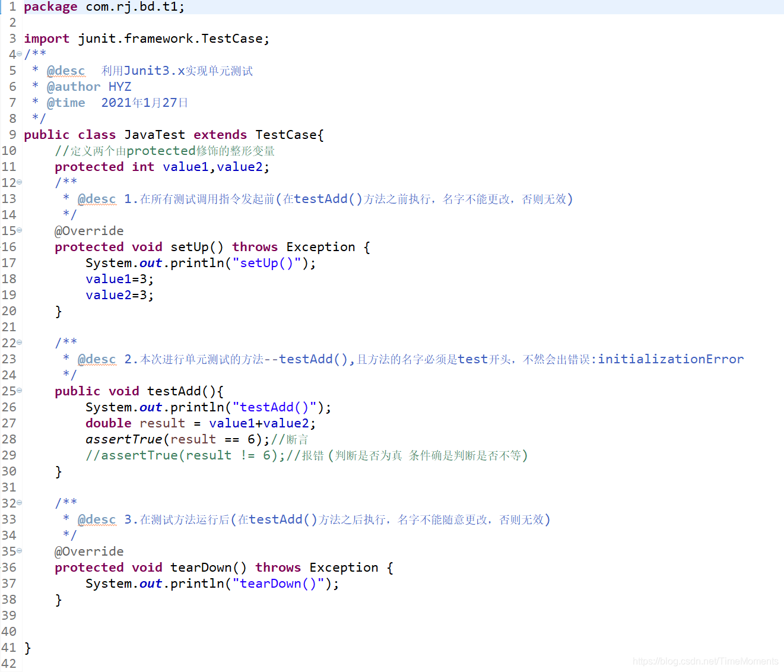784x672 pixels.
Task: Click the 'setUp()' method name
Action: [197, 247]
